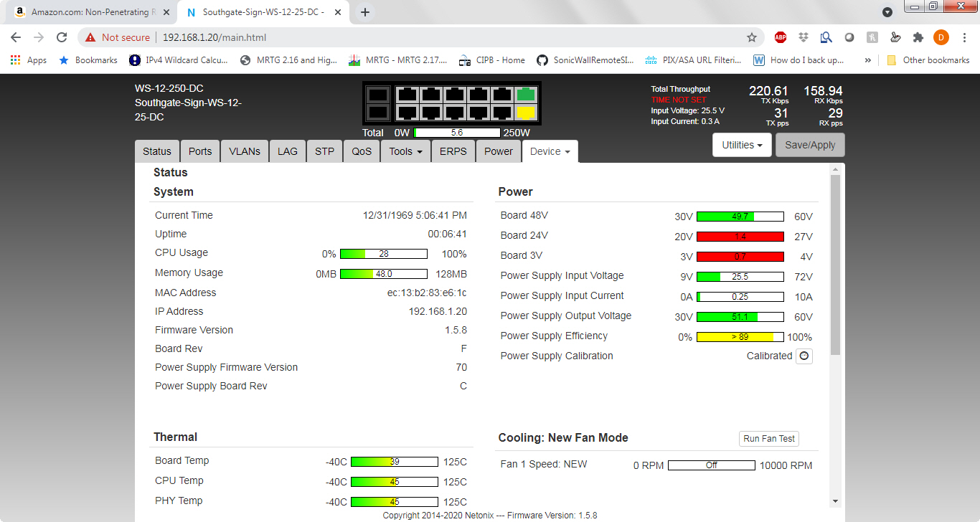Click the Run Fan Test button
The width and height of the screenshot is (980, 522).
[x=769, y=439]
